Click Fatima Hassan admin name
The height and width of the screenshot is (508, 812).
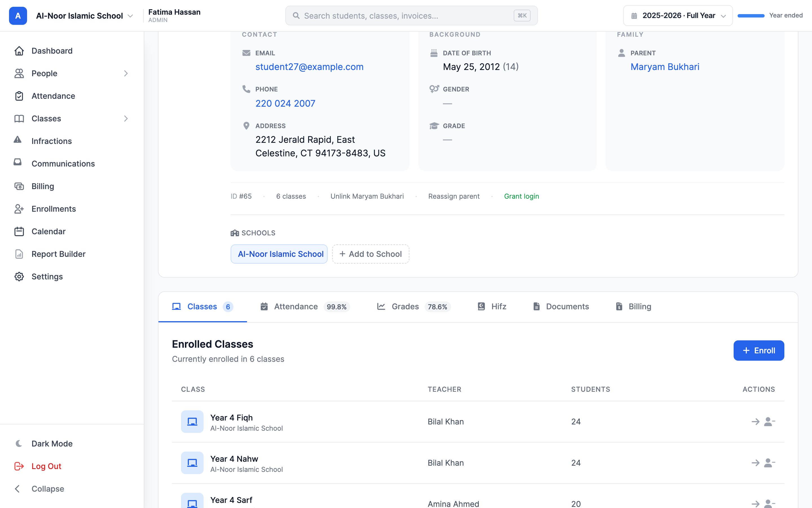point(174,12)
